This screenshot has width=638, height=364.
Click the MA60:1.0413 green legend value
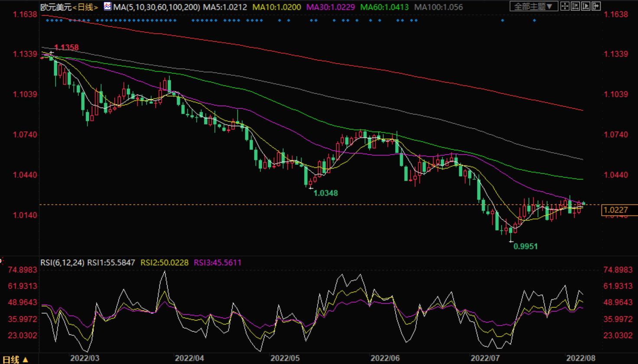click(384, 7)
